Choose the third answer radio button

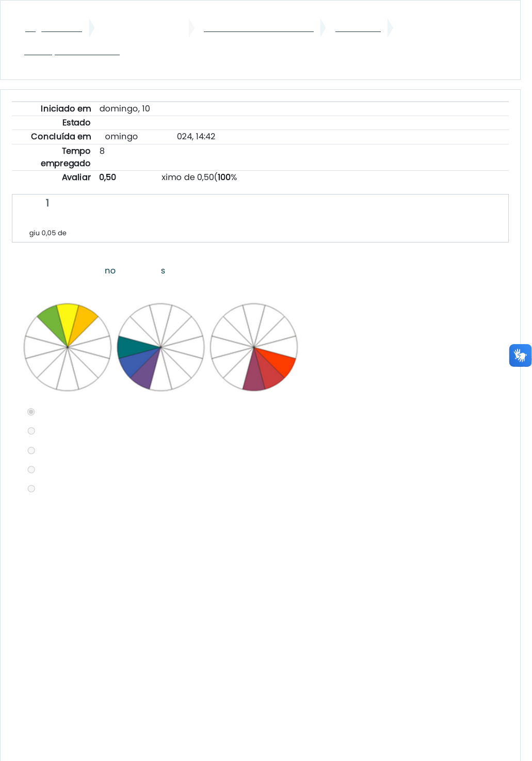pyautogui.click(x=31, y=450)
